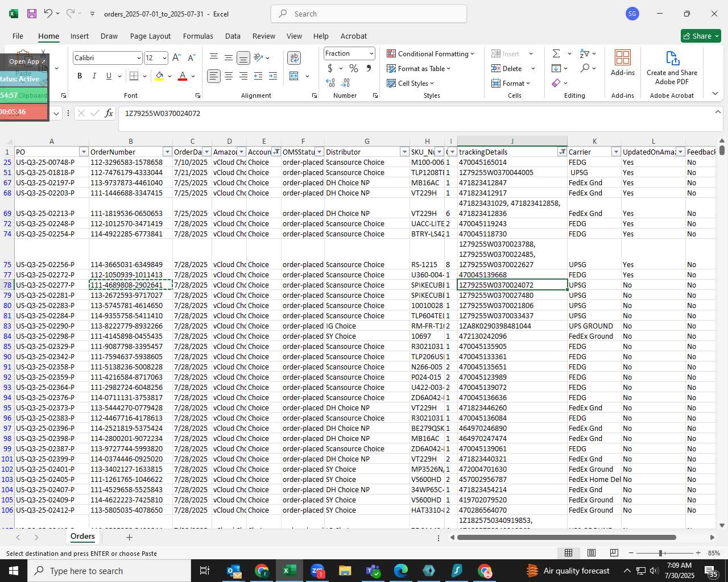Click the Share button
The width and height of the screenshot is (728, 582).
point(701,36)
